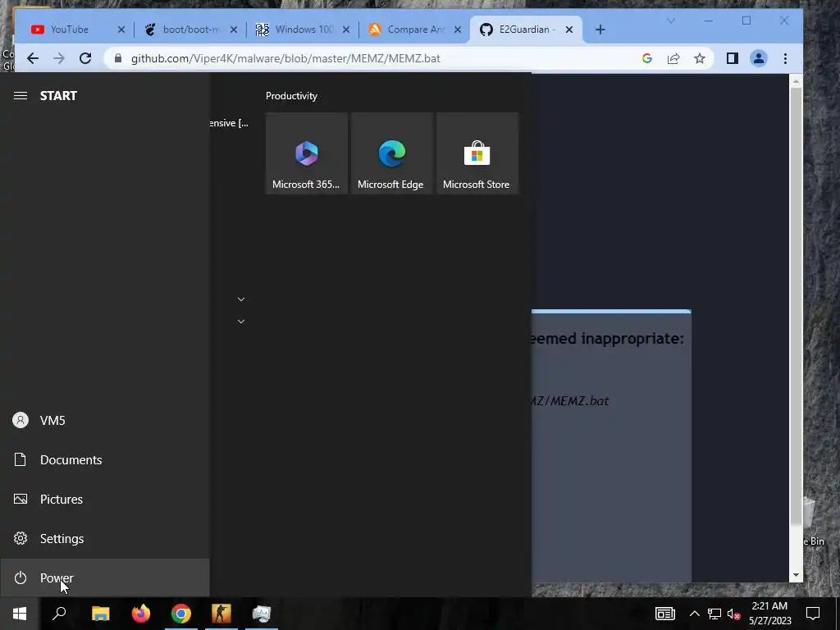Screen dimensions: 840x630
Task: Click the Google icon in address bar
Action: click(x=647, y=58)
